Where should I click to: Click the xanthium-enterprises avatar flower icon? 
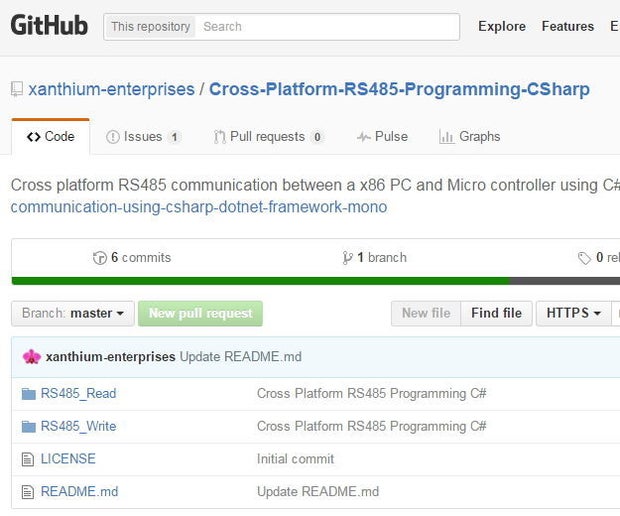(x=32, y=357)
